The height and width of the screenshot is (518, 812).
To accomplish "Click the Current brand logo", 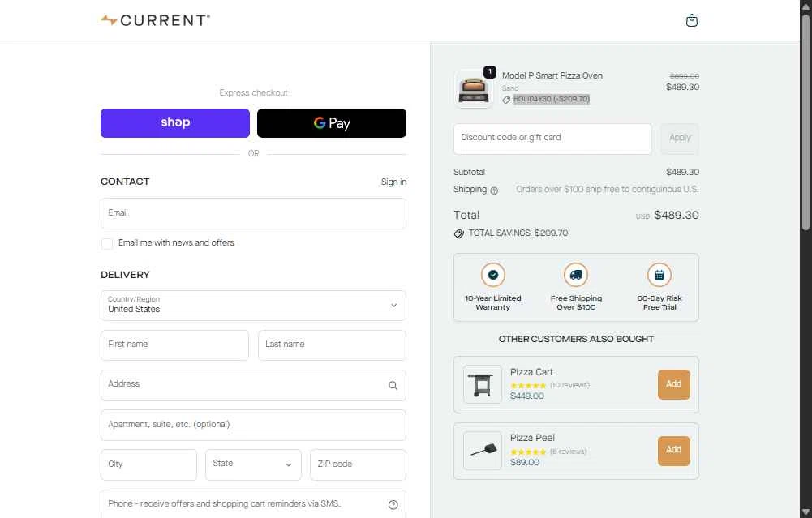I will [x=156, y=20].
